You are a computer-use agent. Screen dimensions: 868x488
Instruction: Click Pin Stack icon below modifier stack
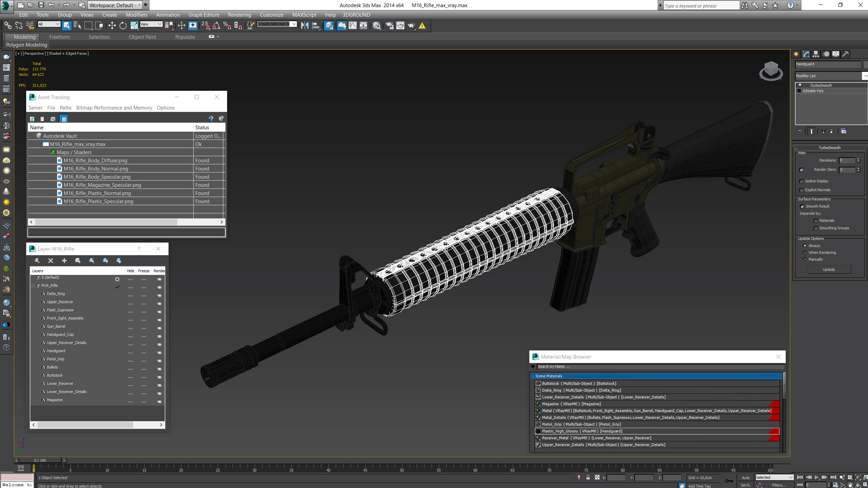[x=800, y=131]
